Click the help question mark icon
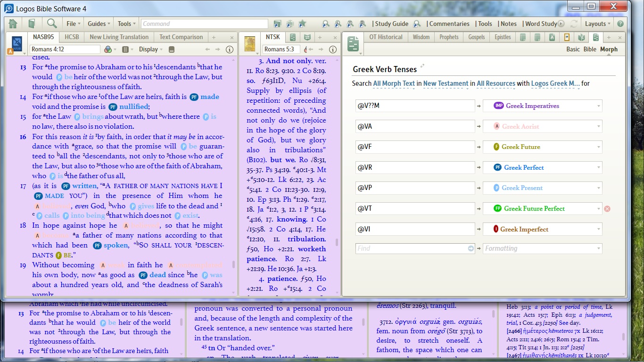The height and width of the screenshot is (362, 644). coord(620,24)
